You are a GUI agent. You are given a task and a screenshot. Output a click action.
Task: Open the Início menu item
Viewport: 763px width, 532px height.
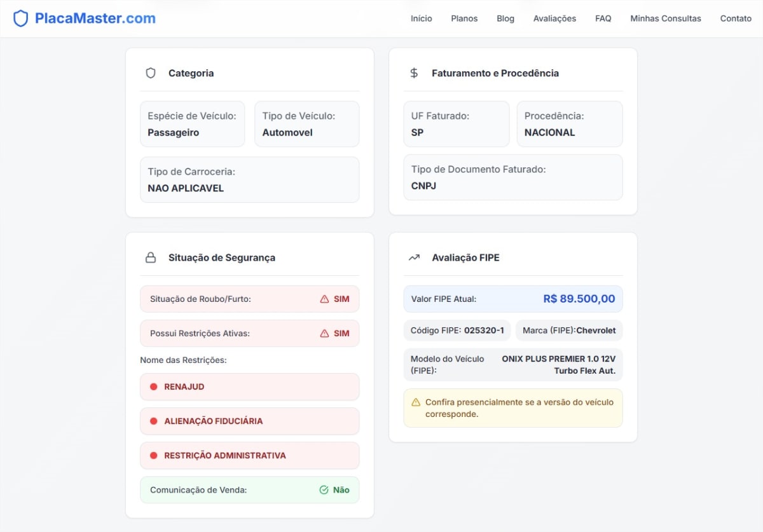(x=422, y=18)
